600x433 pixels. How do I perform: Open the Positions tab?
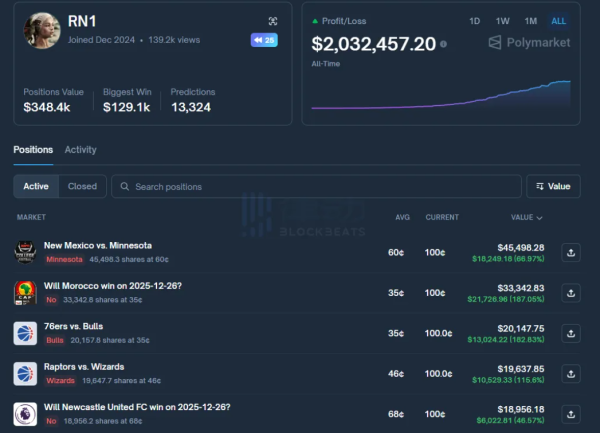tap(33, 150)
